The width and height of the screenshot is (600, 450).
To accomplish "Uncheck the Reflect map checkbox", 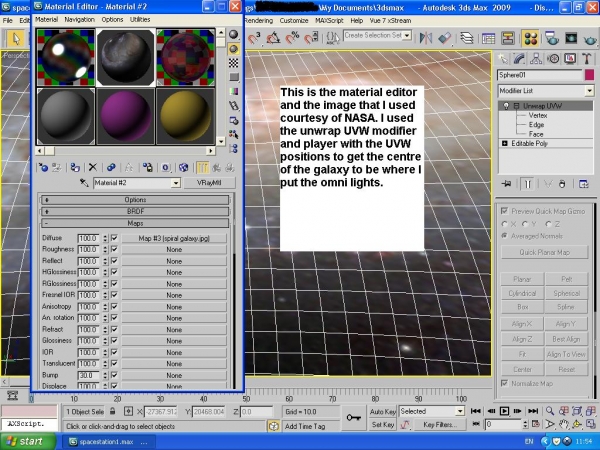I will click(x=114, y=261).
